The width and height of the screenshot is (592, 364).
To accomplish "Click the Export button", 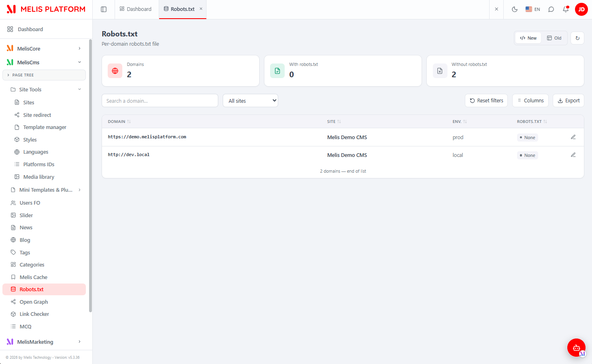I will click(569, 101).
